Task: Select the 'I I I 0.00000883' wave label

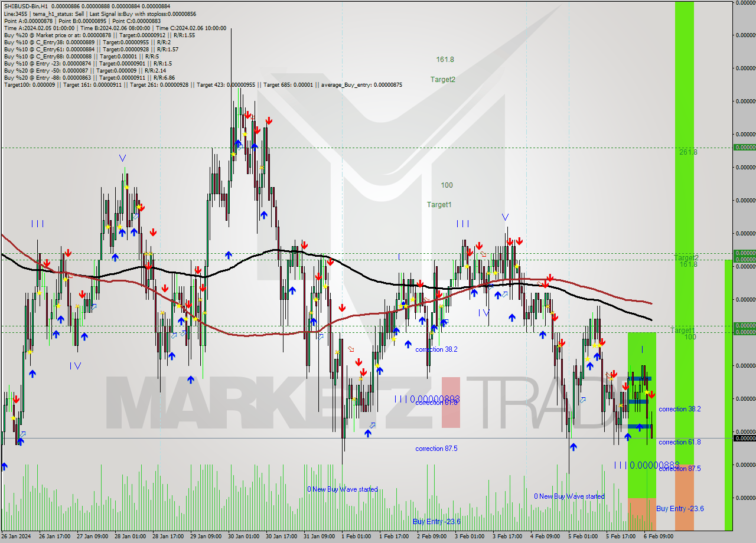Action: click(647, 465)
